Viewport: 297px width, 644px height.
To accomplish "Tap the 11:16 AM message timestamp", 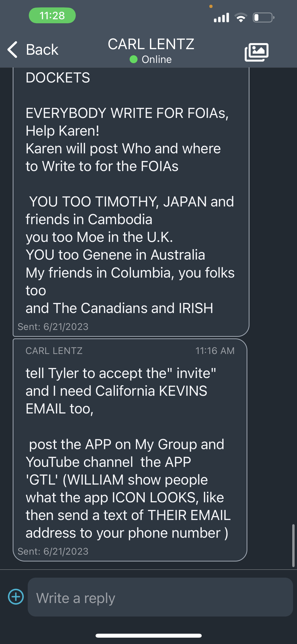I will pos(215,351).
